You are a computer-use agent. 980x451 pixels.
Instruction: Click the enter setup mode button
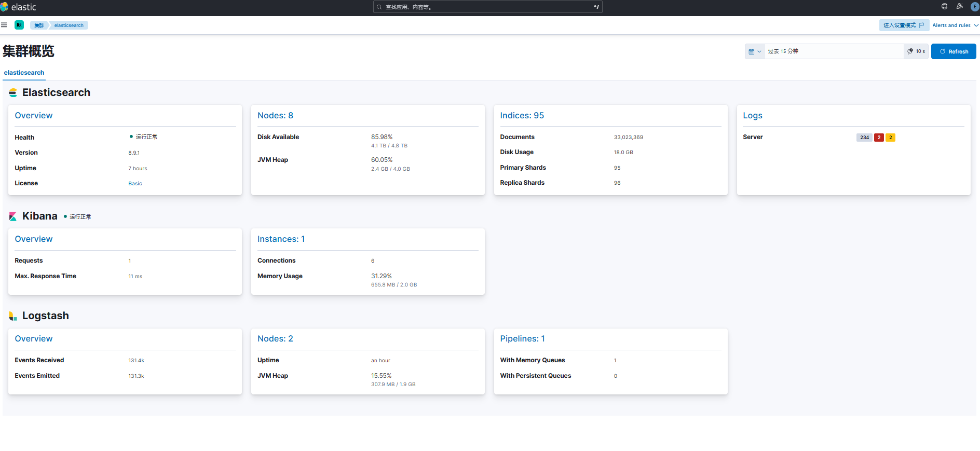click(x=904, y=25)
